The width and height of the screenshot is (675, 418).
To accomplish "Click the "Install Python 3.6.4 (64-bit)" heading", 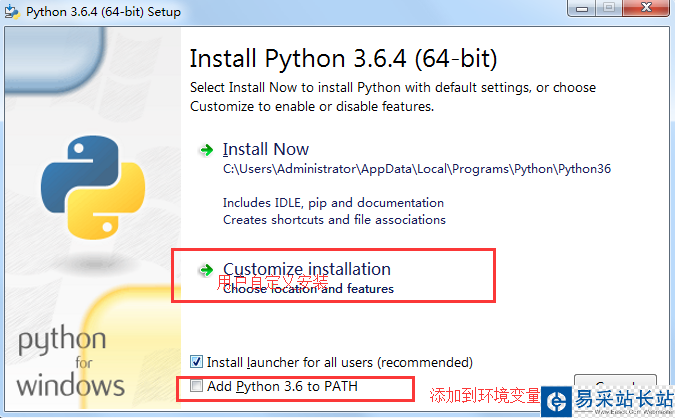I will pyautogui.click(x=343, y=57).
